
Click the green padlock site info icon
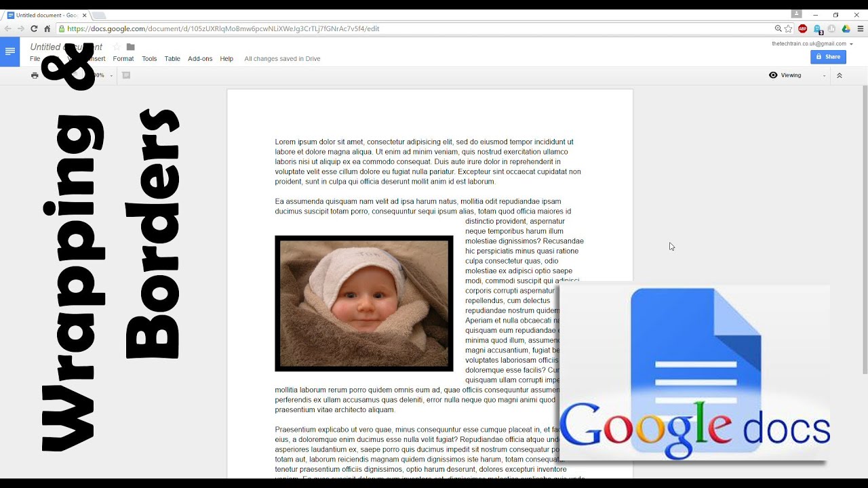tap(62, 28)
